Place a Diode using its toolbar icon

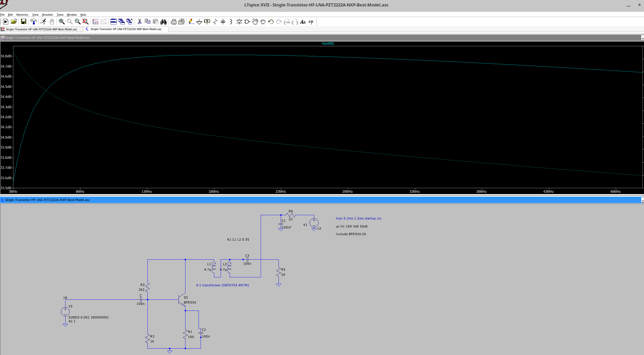point(239,22)
